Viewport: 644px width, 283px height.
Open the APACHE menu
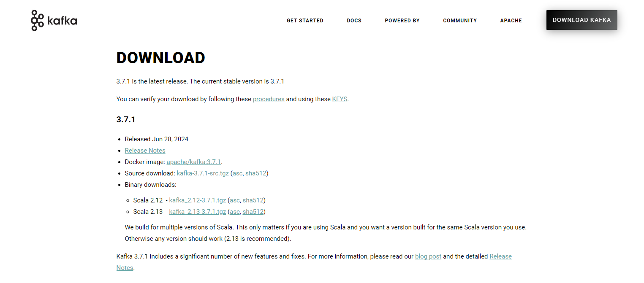pyautogui.click(x=511, y=20)
